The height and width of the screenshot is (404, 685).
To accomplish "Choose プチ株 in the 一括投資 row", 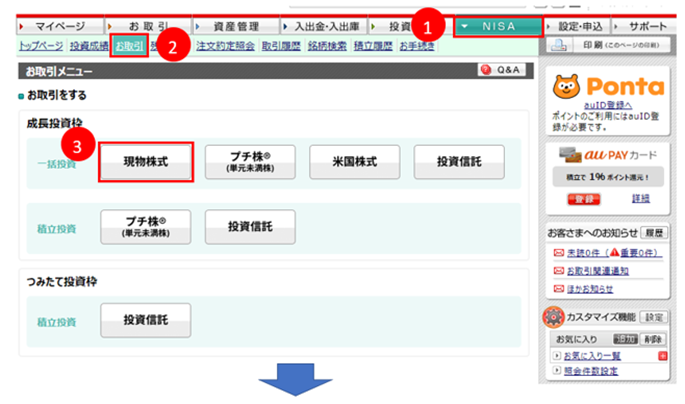I will tap(250, 162).
